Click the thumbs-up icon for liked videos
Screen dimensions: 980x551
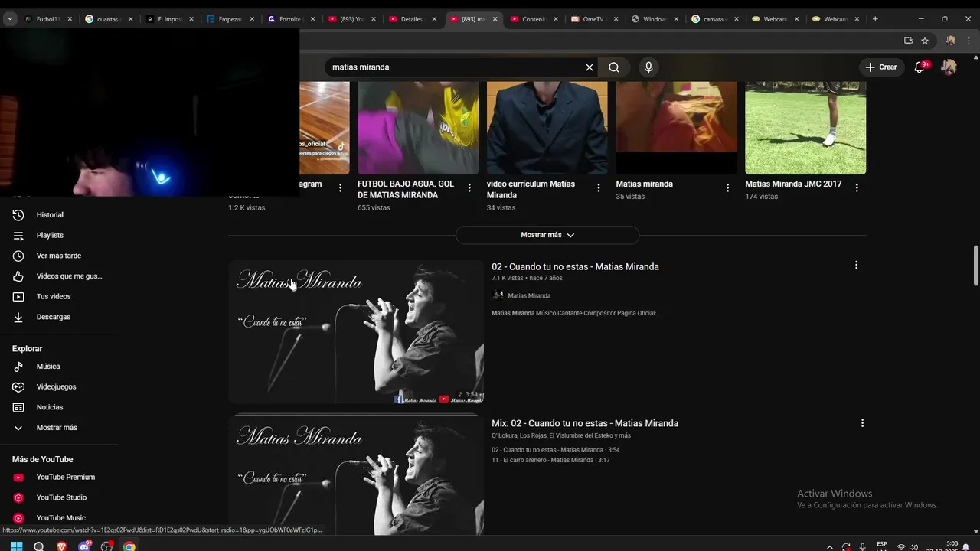(x=18, y=276)
